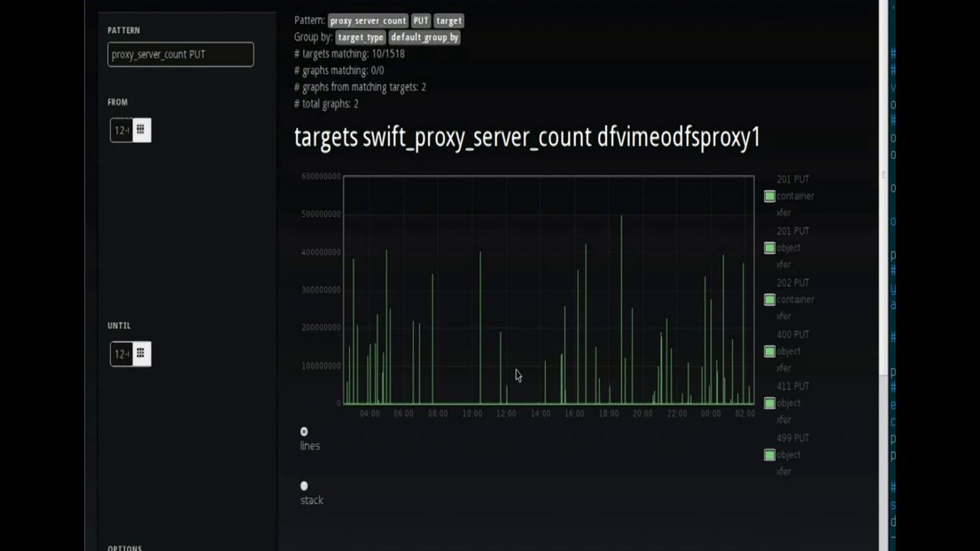Click the target_type group-by tag
This screenshot has width=980, height=551.
click(361, 38)
